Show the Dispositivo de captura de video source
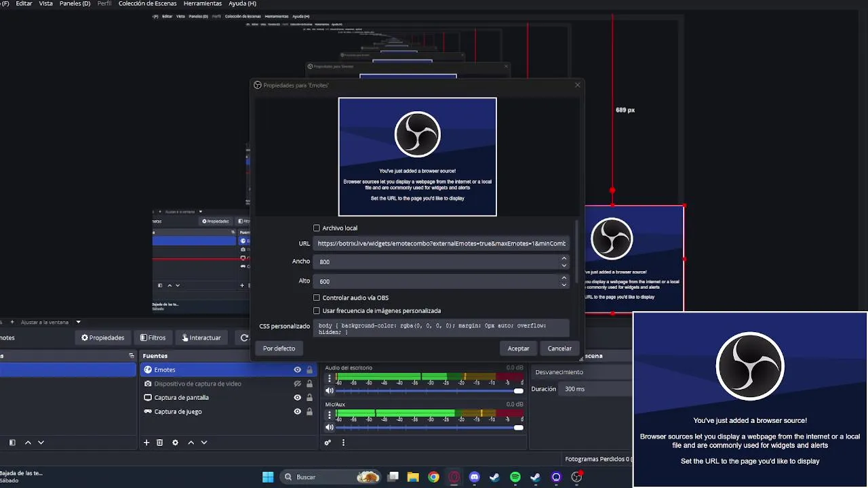868x488 pixels. 297,384
